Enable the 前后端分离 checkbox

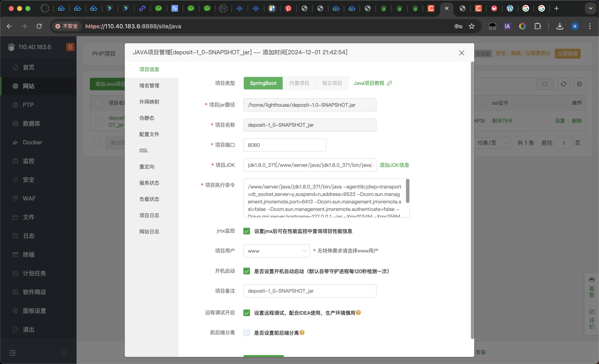pyautogui.click(x=246, y=333)
